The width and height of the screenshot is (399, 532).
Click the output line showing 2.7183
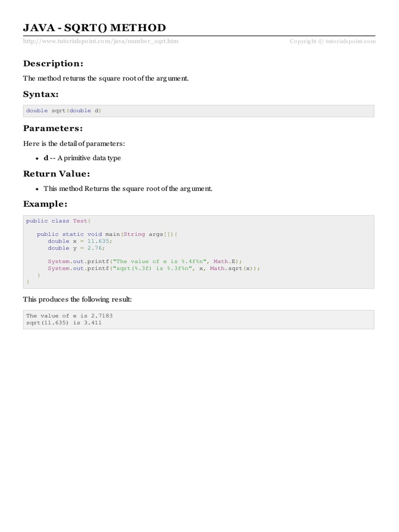click(x=69, y=315)
